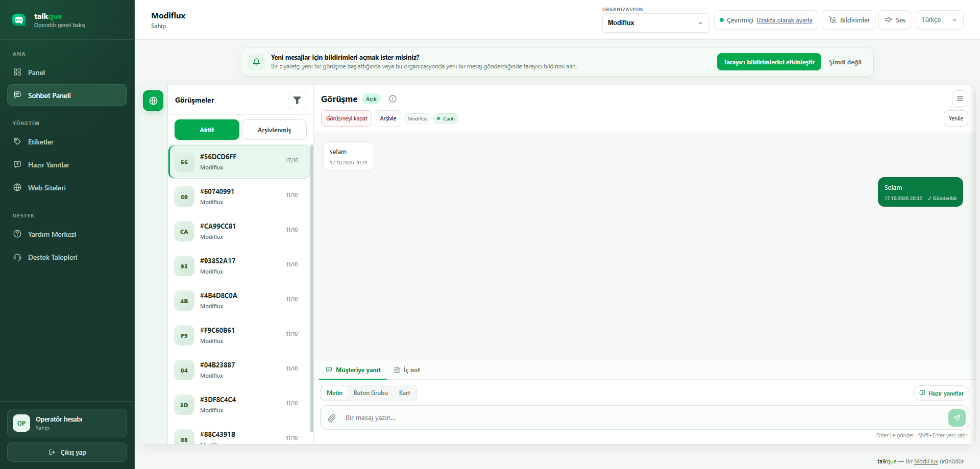Select Kart message type
Viewport: 980px width, 469px height.
click(404, 393)
